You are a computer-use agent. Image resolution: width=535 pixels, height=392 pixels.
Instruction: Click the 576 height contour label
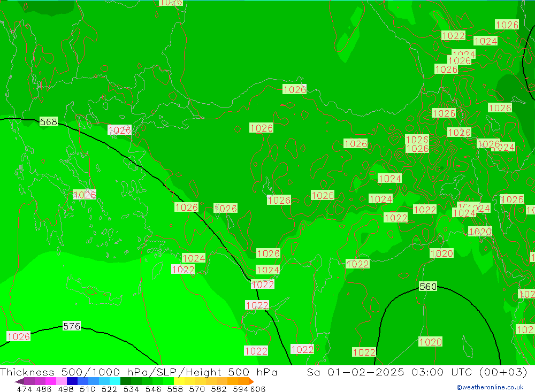coord(72,326)
